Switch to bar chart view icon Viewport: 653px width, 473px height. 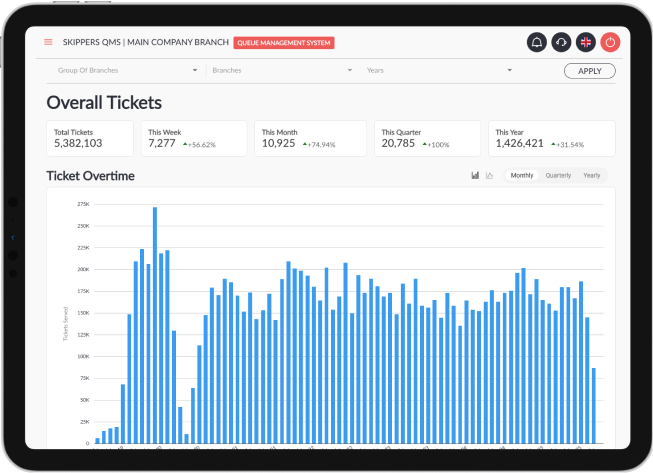coord(475,175)
